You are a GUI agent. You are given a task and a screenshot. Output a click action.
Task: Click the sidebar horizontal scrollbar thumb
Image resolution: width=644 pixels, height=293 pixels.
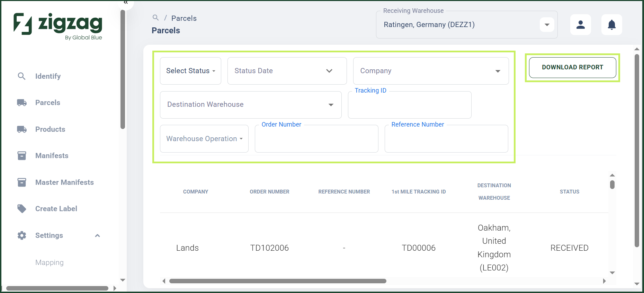pyautogui.click(x=57, y=288)
